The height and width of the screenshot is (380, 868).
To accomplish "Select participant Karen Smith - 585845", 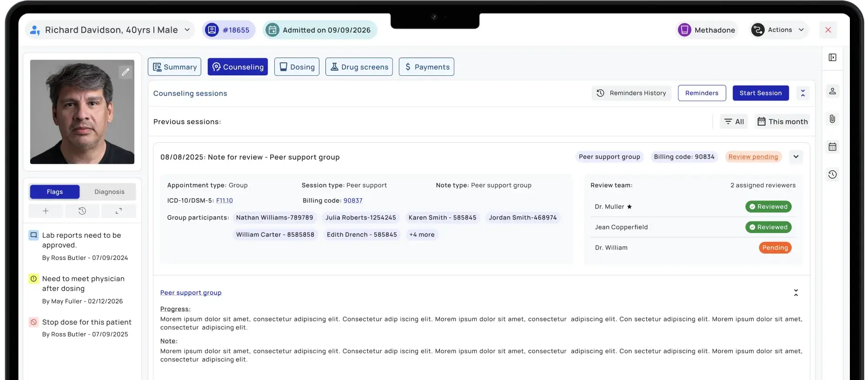I will tap(443, 217).
